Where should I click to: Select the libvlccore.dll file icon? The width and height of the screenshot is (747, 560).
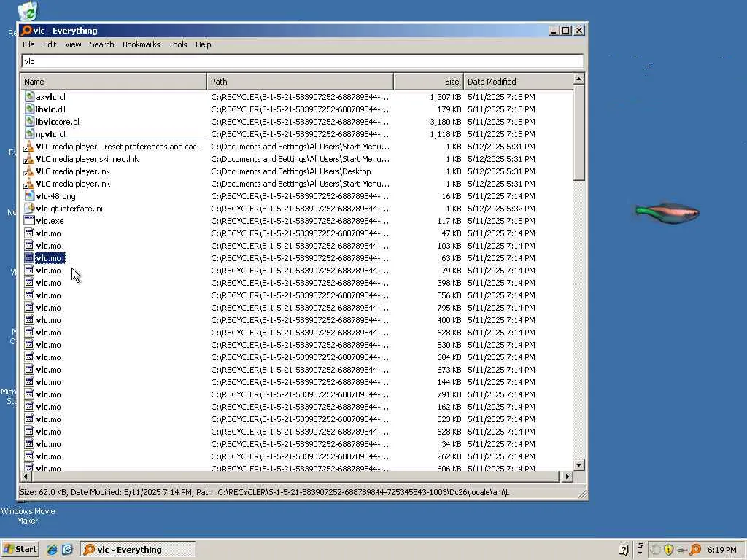click(x=29, y=122)
